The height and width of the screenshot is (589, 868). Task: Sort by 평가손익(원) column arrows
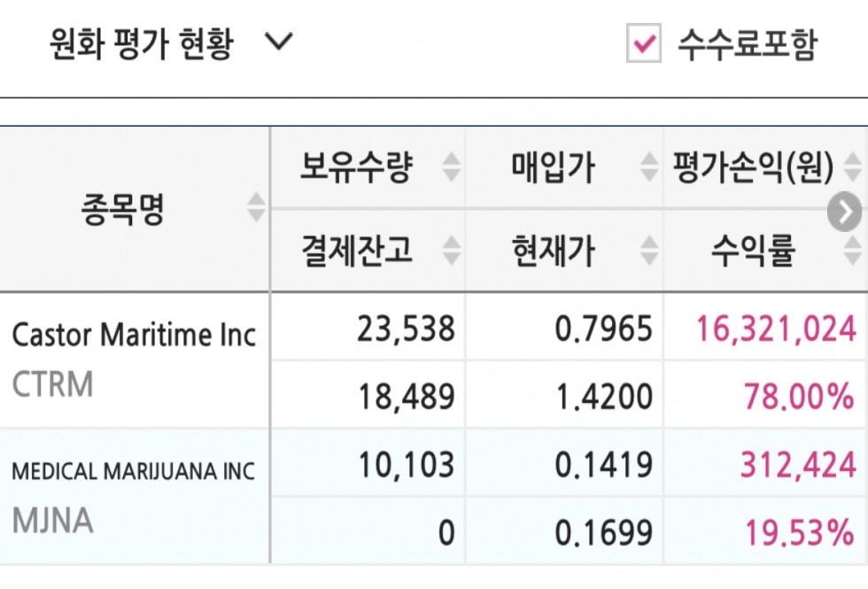click(852, 167)
